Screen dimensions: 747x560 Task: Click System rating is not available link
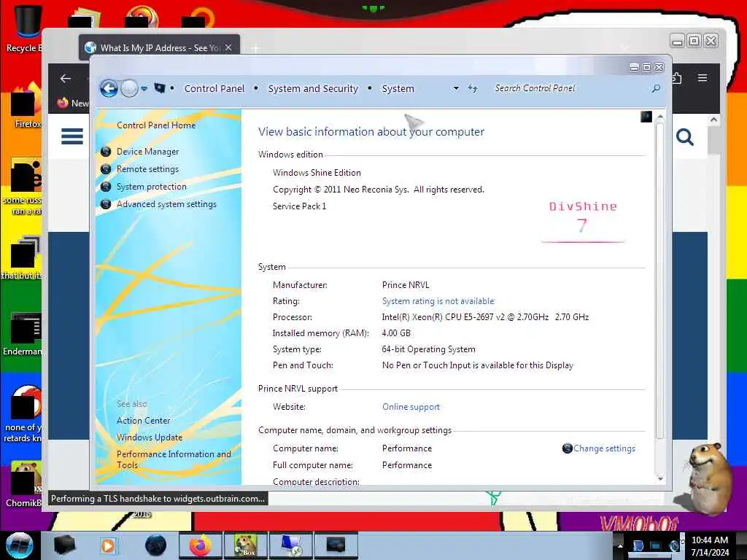(438, 301)
